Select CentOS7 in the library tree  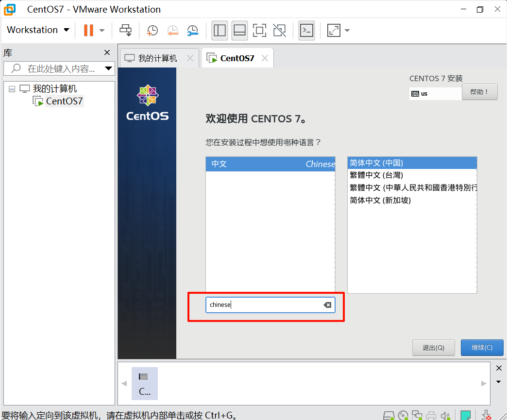[x=64, y=101]
